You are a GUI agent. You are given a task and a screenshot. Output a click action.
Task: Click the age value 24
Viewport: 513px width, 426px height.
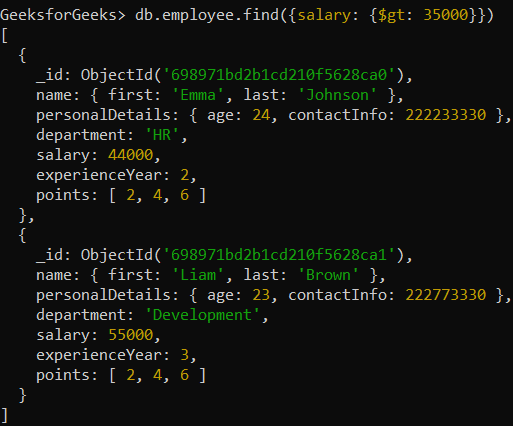[x=261, y=115]
